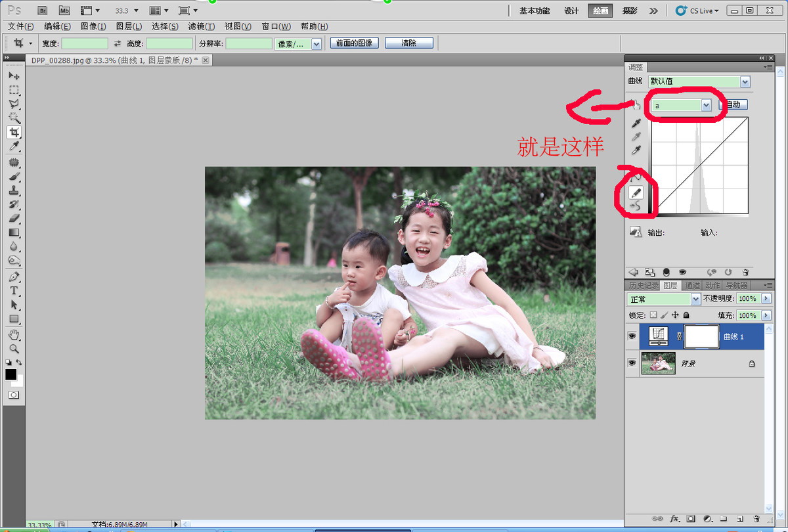
Task: Select the Zoom magnifier tool
Action: coord(14,349)
